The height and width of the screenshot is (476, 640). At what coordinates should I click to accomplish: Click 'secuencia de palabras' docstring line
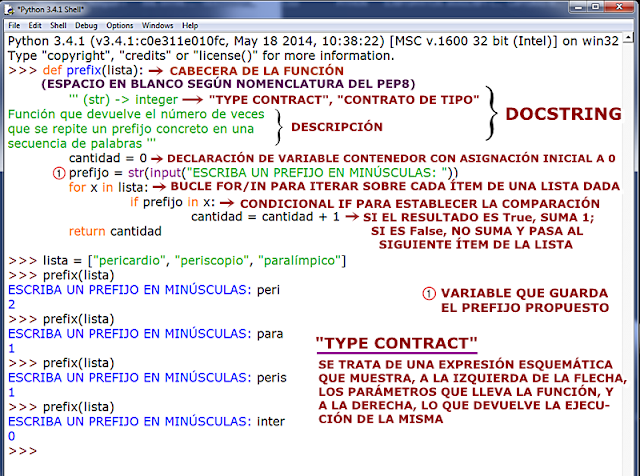coord(82,144)
